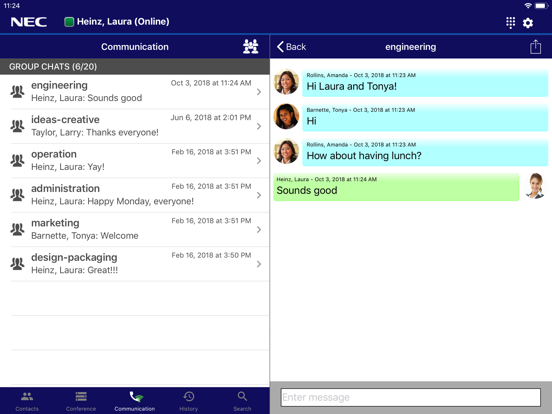Switch to the Contacts tab
The image size is (552, 414).
(27, 401)
